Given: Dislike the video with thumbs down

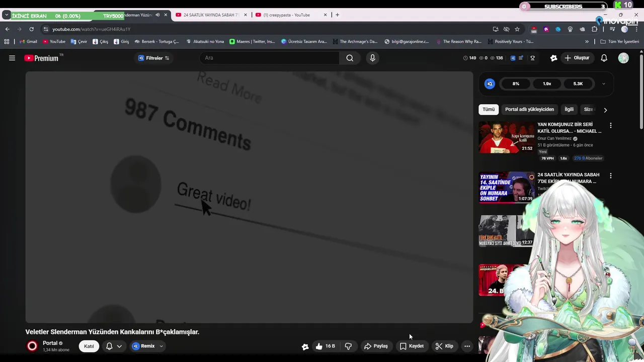Looking at the screenshot, I should pyautogui.click(x=348, y=346).
